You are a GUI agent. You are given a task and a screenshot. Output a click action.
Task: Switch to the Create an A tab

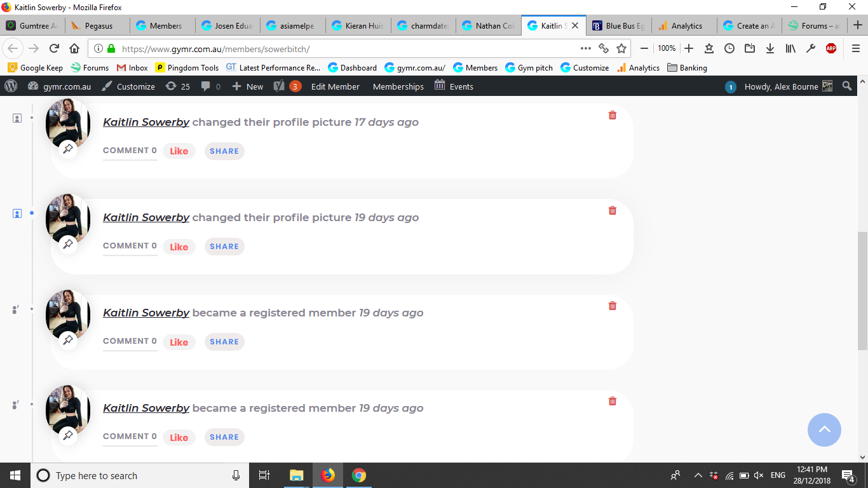[749, 26]
